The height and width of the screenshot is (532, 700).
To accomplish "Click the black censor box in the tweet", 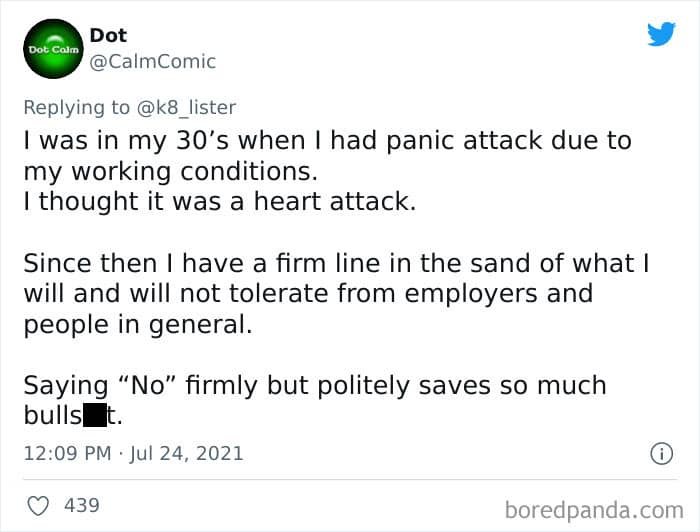I will tap(94, 415).
